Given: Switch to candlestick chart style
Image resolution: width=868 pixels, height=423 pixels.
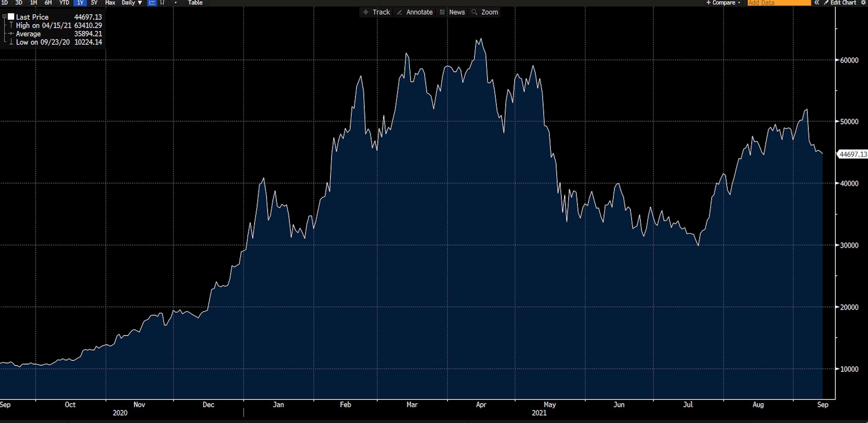Looking at the screenshot, I should tap(162, 2).
